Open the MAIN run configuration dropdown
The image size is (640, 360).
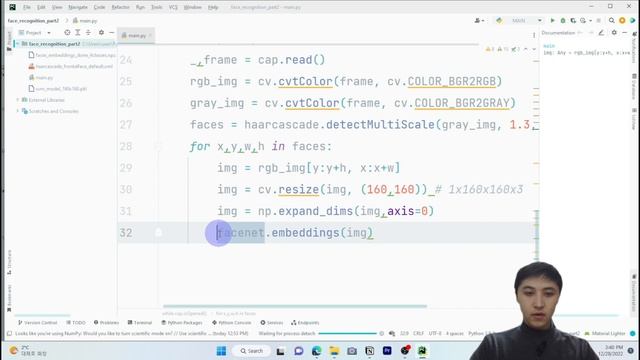(x=519, y=20)
